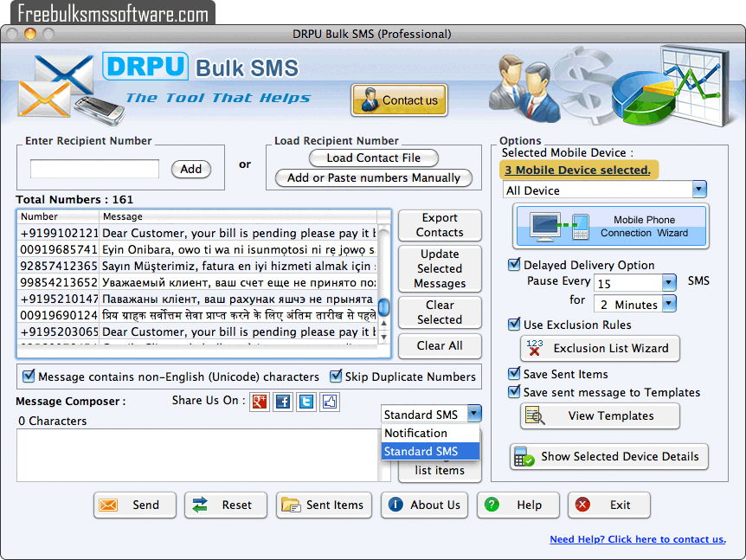Click the green arrows Reset icon
This screenshot has height=560, width=746.
point(199,505)
